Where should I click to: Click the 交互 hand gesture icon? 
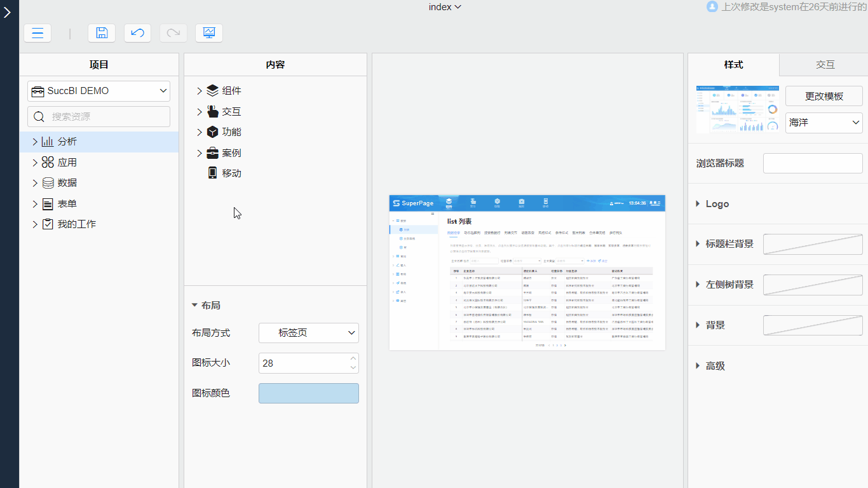click(212, 111)
